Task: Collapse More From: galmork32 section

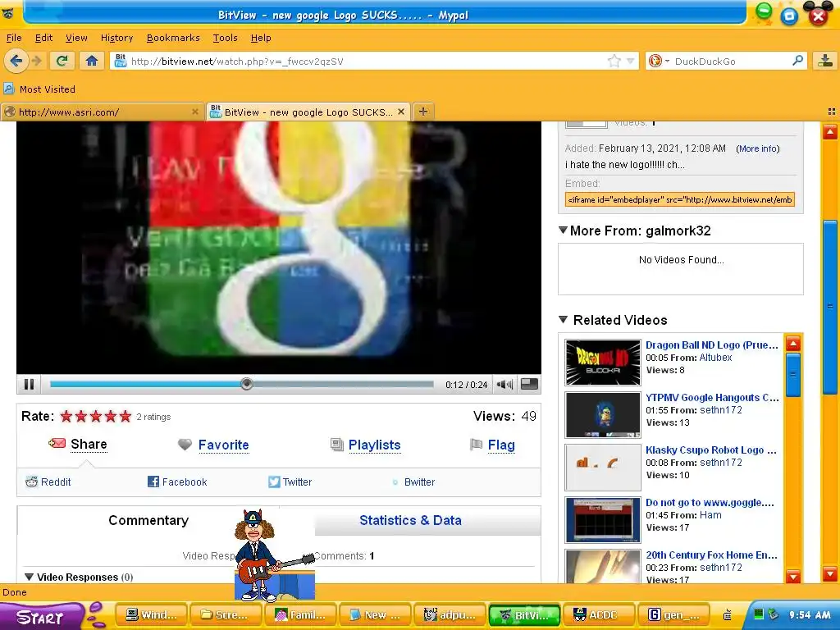Action: (563, 231)
